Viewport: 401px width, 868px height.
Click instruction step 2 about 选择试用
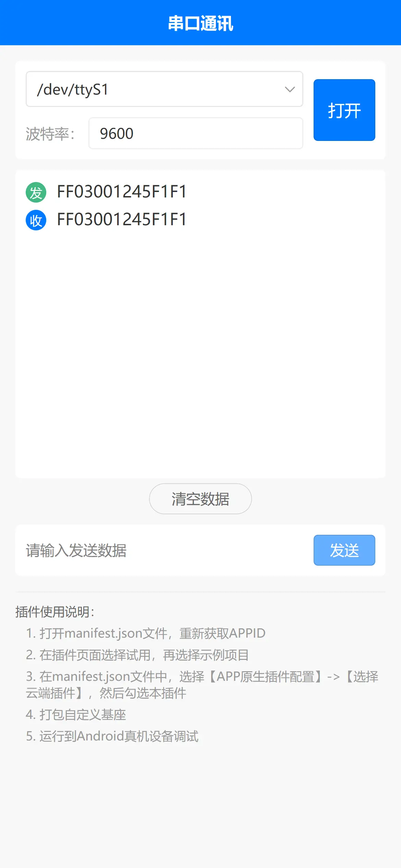coord(137,655)
